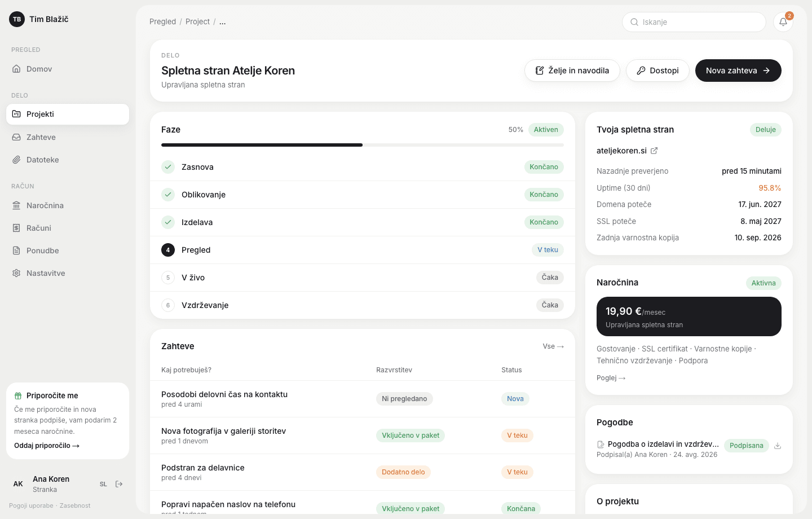812x519 pixels.
Task: Click the Status column header
Action: pos(511,370)
